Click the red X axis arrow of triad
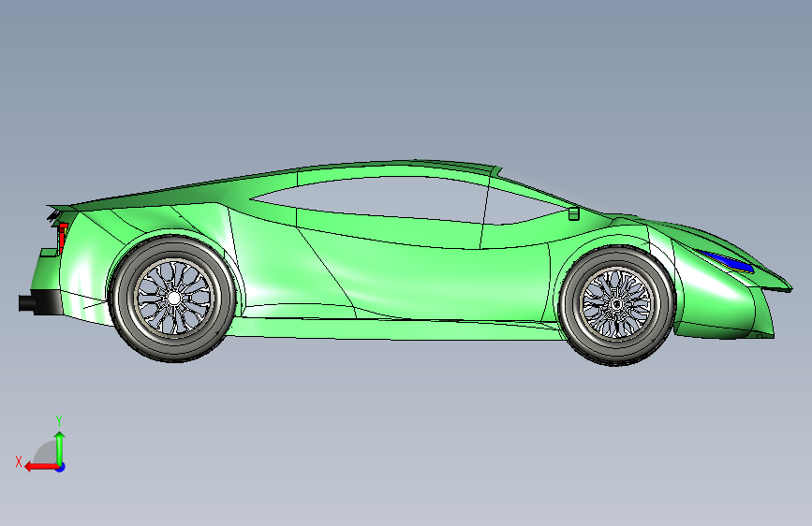The width and height of the screenshot is (812, 526). [x=40, y=467]
